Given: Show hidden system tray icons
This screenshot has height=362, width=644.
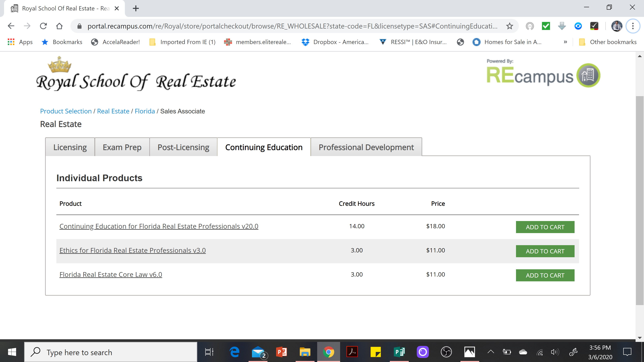Looking at the screenshot, I should [491, 352].
